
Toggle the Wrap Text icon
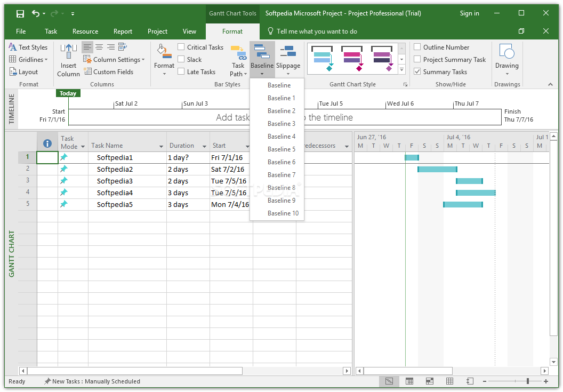coord(123,47)
